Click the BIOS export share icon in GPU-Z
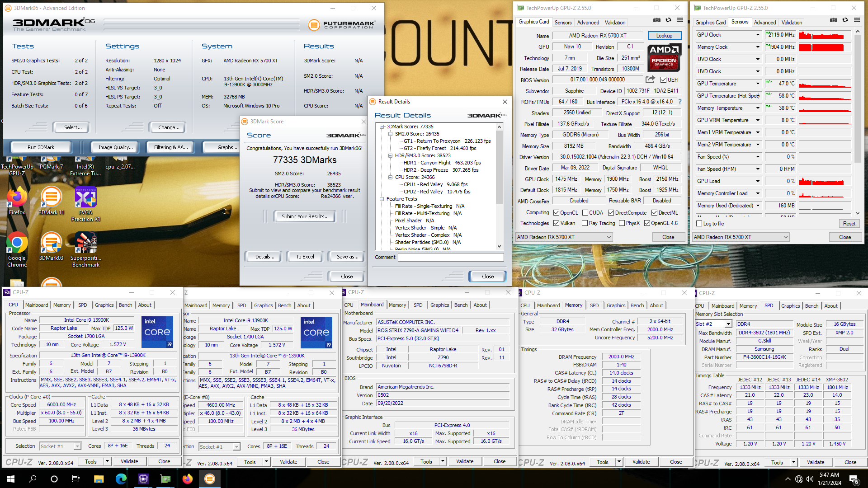Screen dimensions: 868x488 pos(650,80)
